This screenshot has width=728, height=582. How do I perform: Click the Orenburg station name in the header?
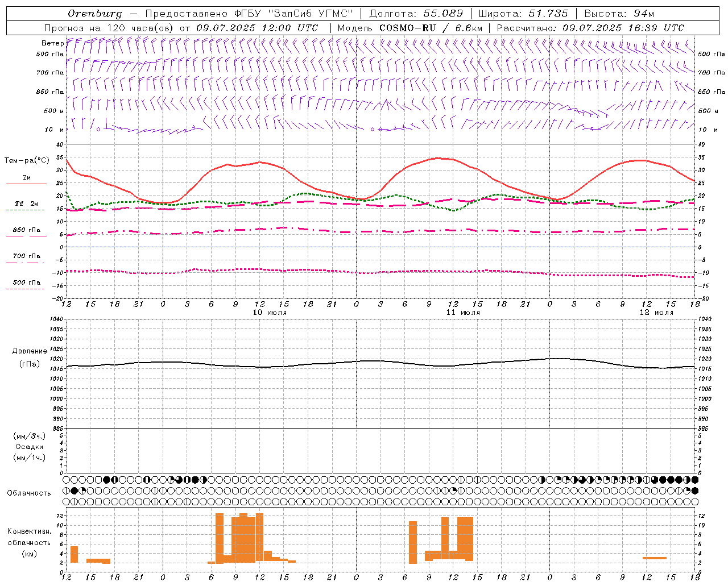(x=95, y=14)
